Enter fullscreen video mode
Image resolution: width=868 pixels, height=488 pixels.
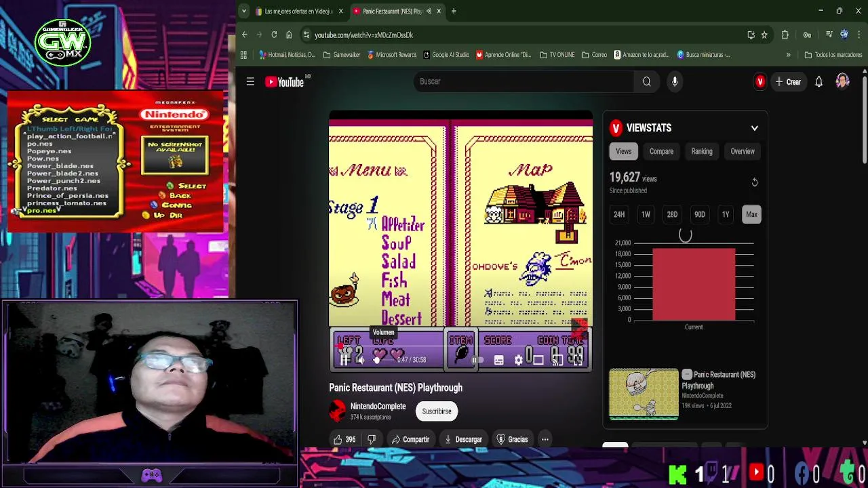[576, 360]
